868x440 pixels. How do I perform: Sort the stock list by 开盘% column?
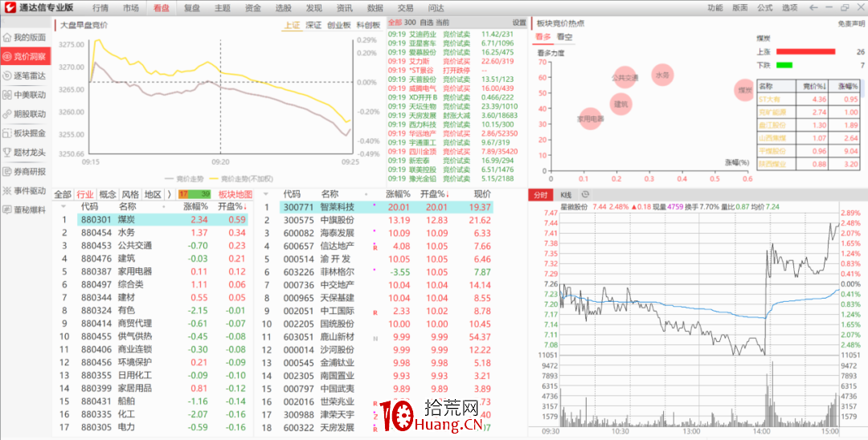click(435, 194)
